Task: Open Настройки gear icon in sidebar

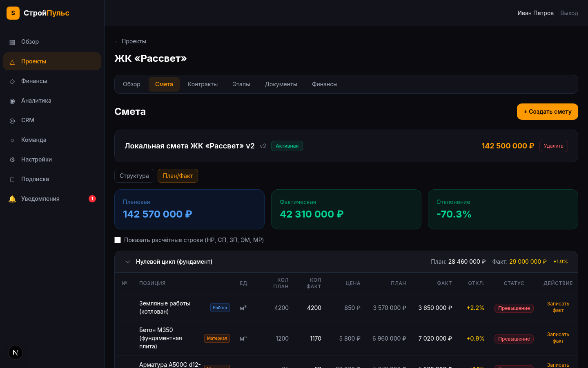Action: click(x=12, y=160)
